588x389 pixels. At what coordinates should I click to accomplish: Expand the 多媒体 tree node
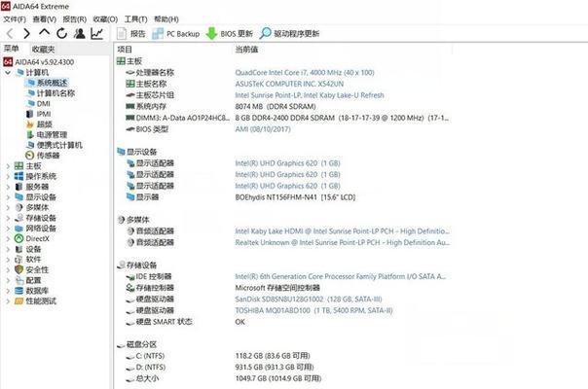pyautogui.click(x=8, y=207)
